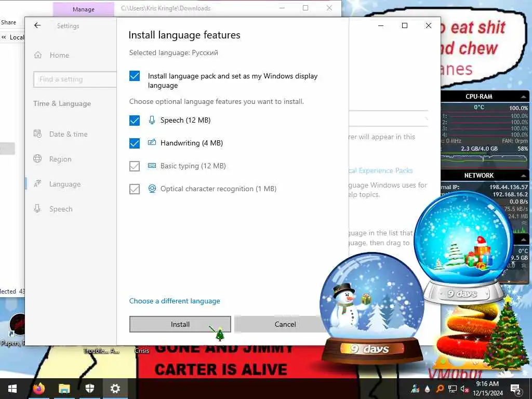Launch Firefox from the taskbar

click(38, 389)
